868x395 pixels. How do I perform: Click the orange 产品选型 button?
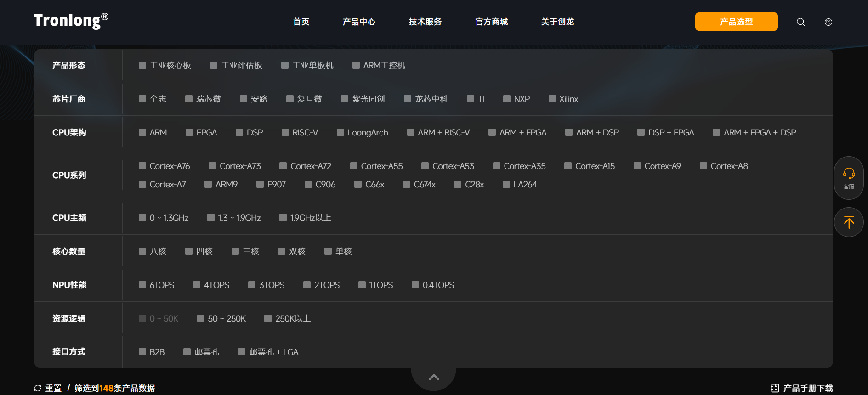pyautogui.click(x=737, y=22)
